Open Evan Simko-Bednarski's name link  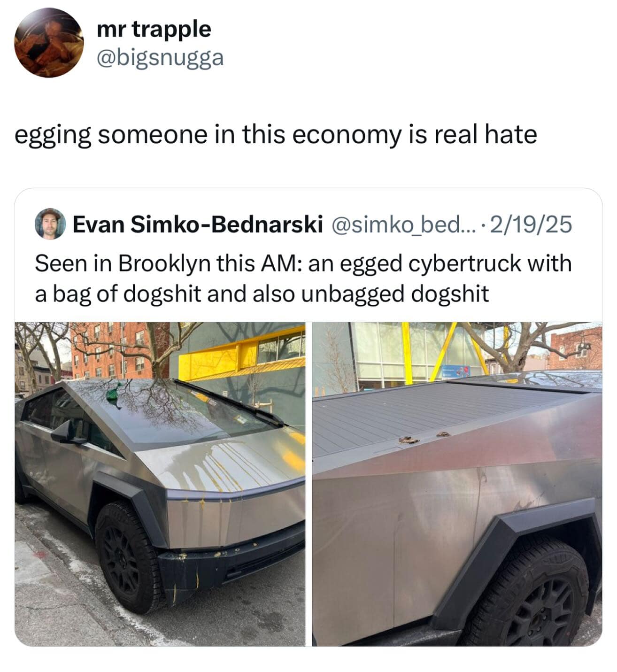pos(197,224)
